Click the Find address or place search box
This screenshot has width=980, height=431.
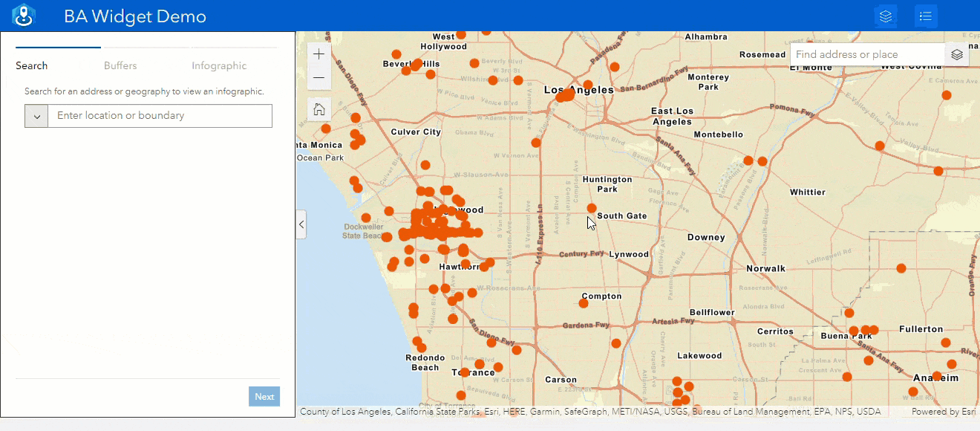865,54
